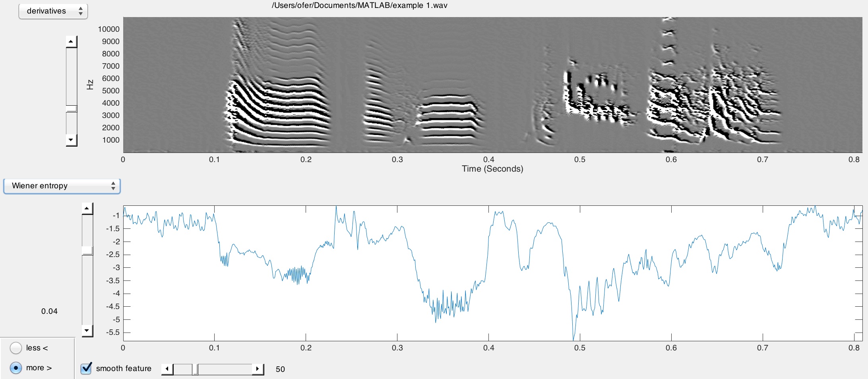Click the up arrow on the spectrogram slider

click(71, 41)
